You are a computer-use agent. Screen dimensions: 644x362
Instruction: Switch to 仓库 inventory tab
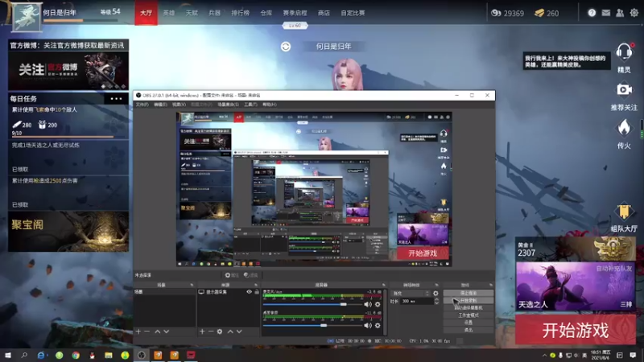266,13
